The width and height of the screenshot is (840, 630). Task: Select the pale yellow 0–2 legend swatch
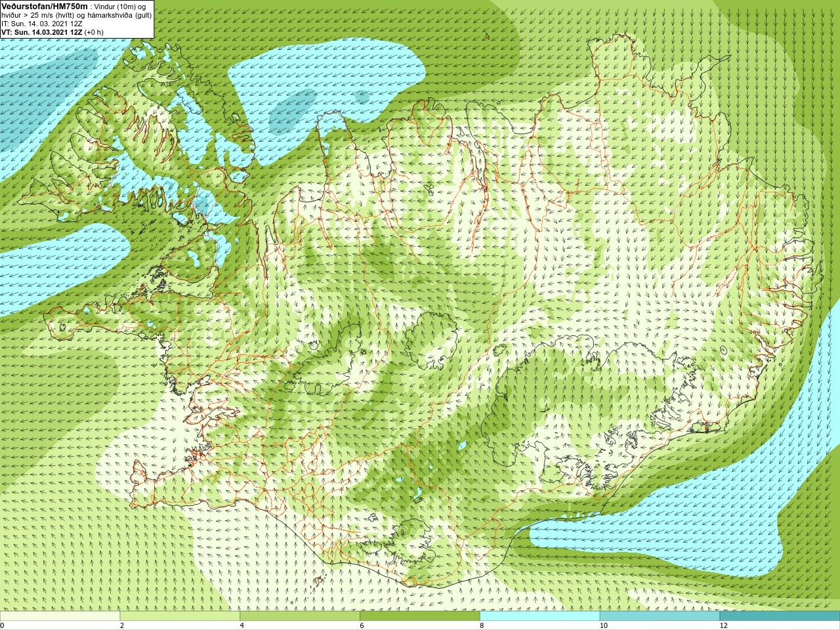point(60,616)
